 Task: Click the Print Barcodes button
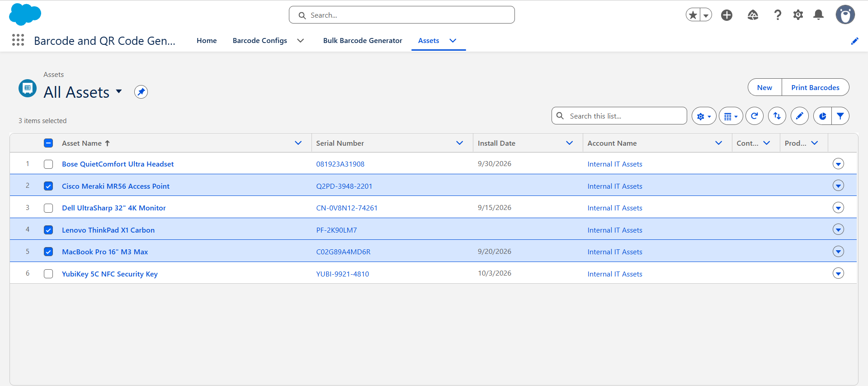tap(816, 87)
